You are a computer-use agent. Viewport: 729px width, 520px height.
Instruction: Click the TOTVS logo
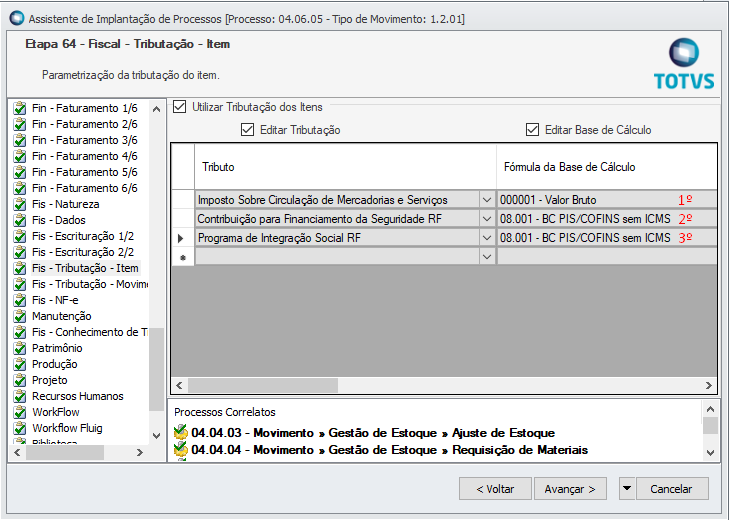(x=684, y=64)
